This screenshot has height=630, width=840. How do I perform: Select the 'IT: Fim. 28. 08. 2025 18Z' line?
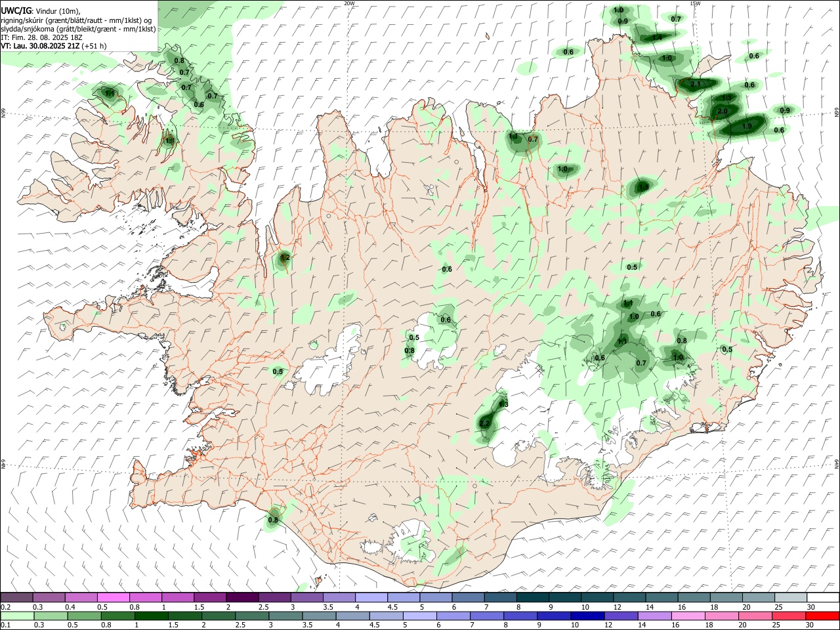coord(41,37)
